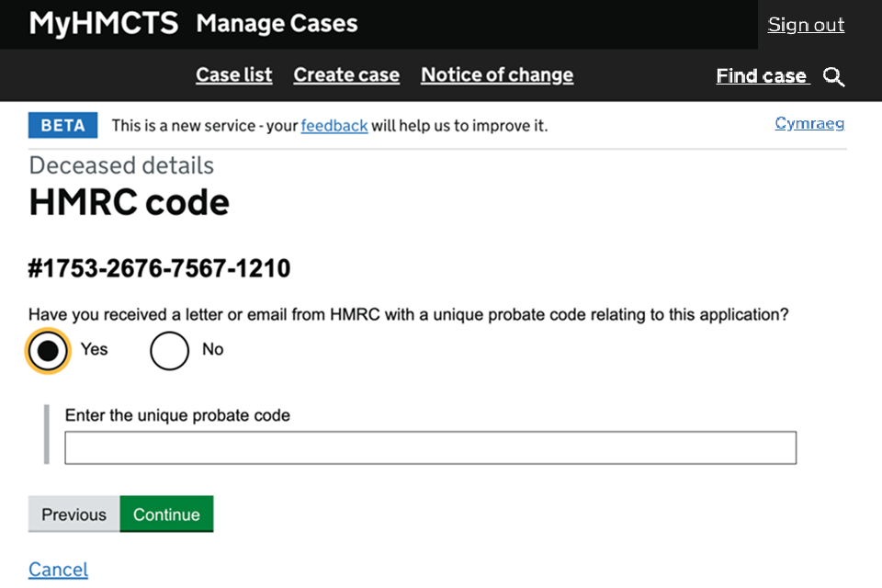Switch language to Cymraeg
882x588 pixels.
tap(809, 123)
